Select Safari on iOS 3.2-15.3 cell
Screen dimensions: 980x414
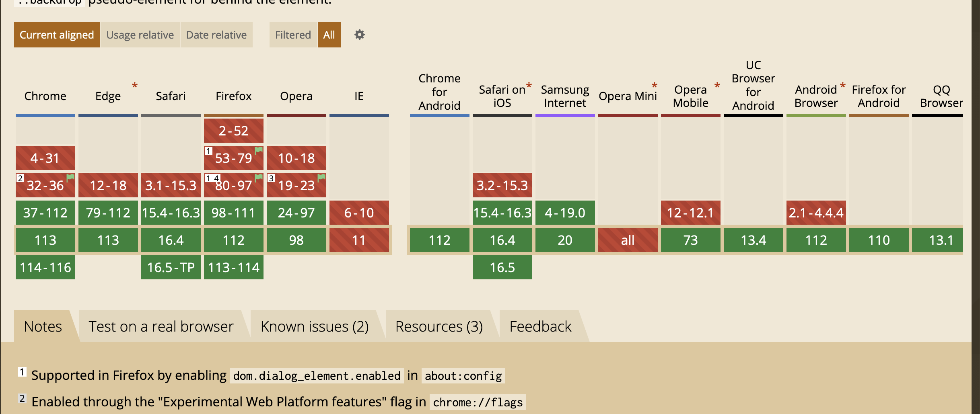pos(502,185)
